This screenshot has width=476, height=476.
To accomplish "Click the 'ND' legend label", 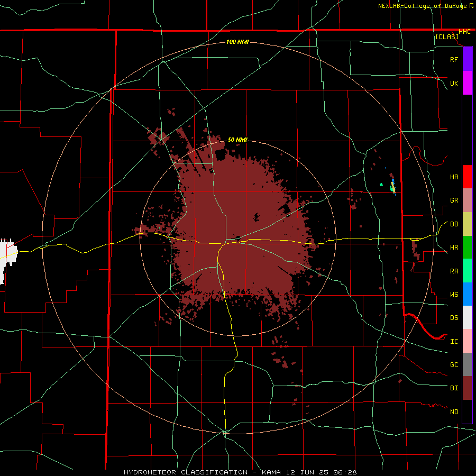I will pyautogui.click(x=454, y=412).
